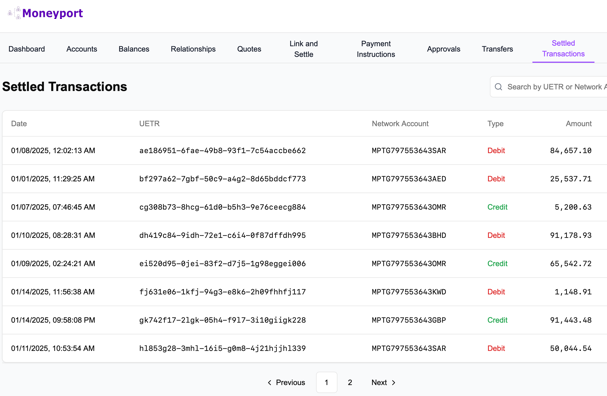This screenshot has width=607, height=396.
Task: Click the Next pagination button
Action: tap(383, 382)
